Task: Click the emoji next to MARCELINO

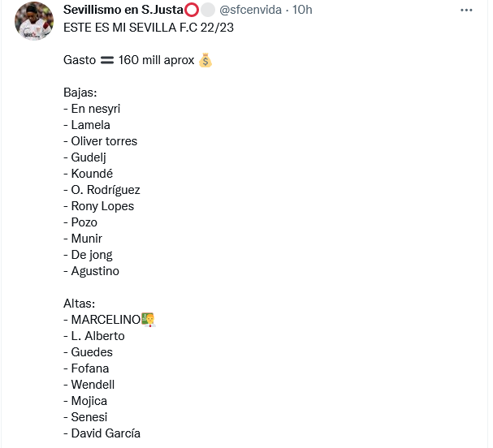Action: click(x=148, y=320)
